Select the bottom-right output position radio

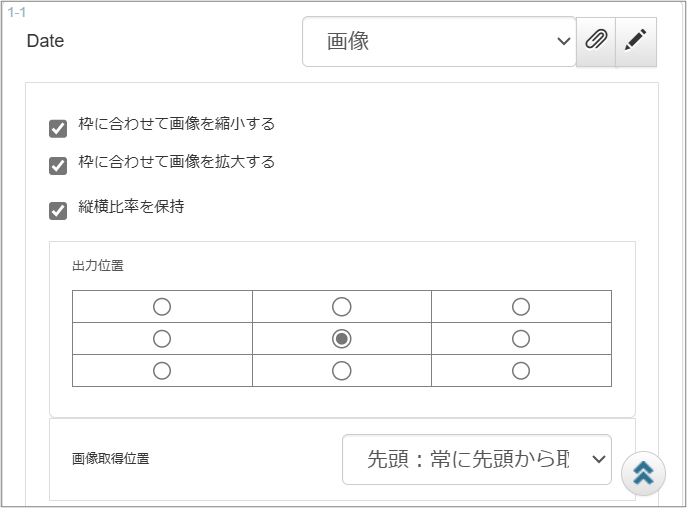pos(520,371)
